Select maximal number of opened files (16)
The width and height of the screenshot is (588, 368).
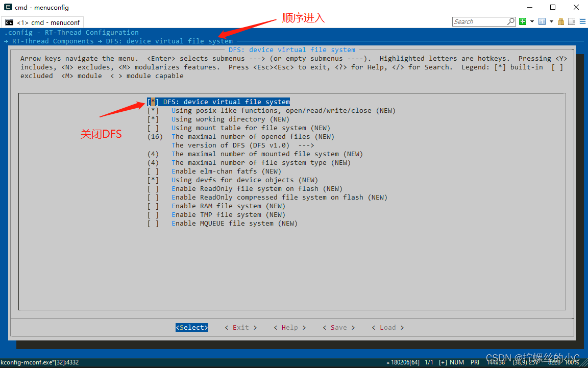pos(241,137)
